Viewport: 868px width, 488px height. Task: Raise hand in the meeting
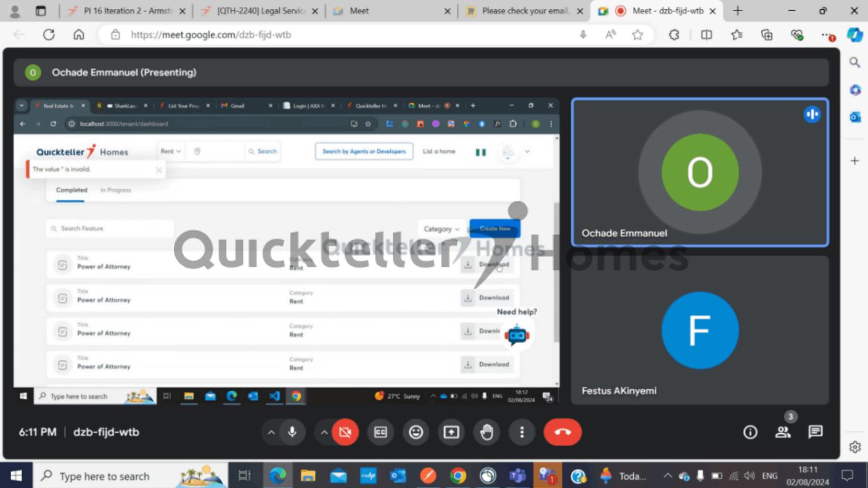486,433
